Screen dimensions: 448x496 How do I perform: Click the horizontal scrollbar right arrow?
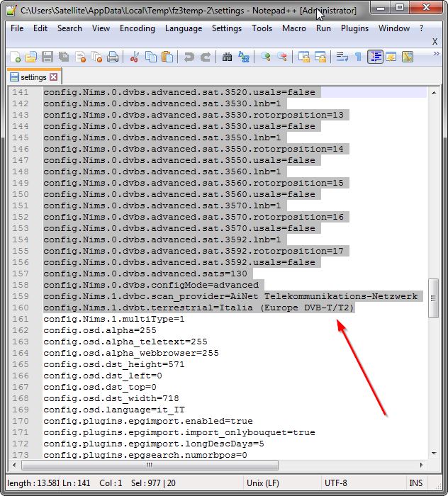tap(422, 465)
